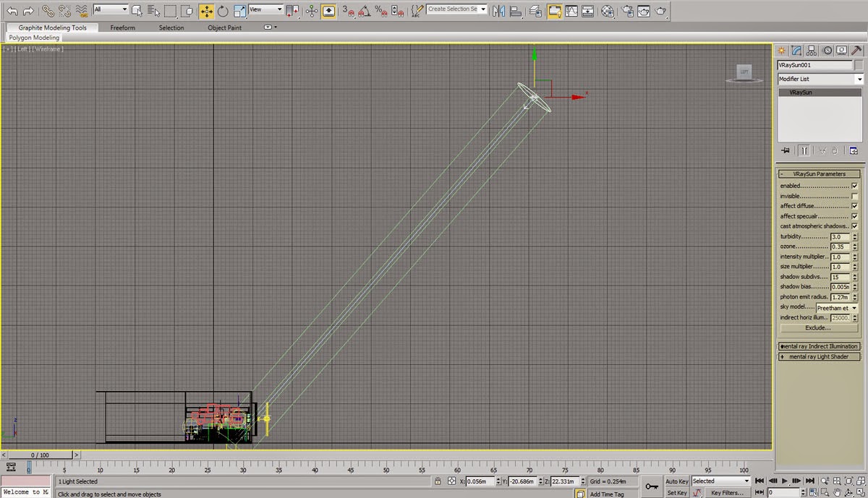Click the 0 / 100 time slider

tap(39, 455)
